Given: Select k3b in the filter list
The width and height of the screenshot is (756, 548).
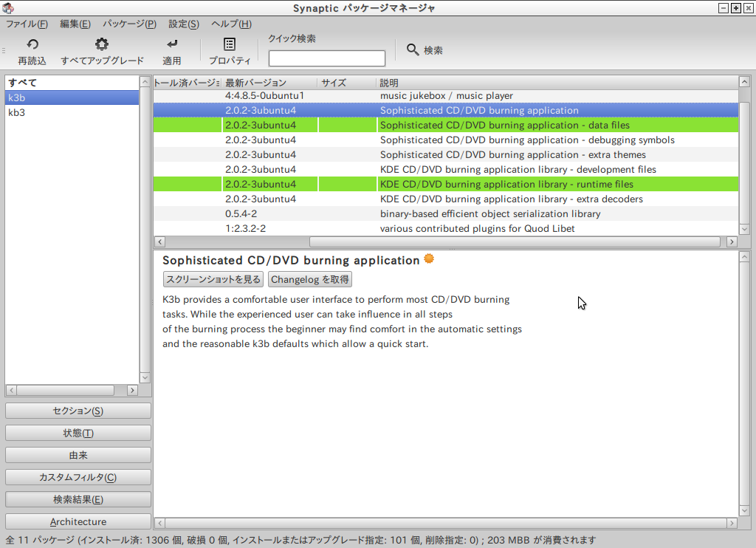Looking at the screenshot, I should click(72, 97).
